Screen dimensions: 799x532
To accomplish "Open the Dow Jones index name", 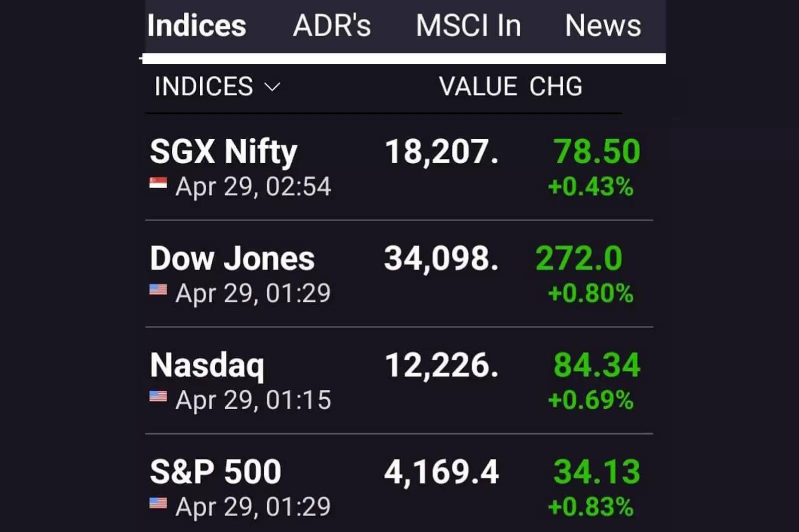I will click(232, 259).
